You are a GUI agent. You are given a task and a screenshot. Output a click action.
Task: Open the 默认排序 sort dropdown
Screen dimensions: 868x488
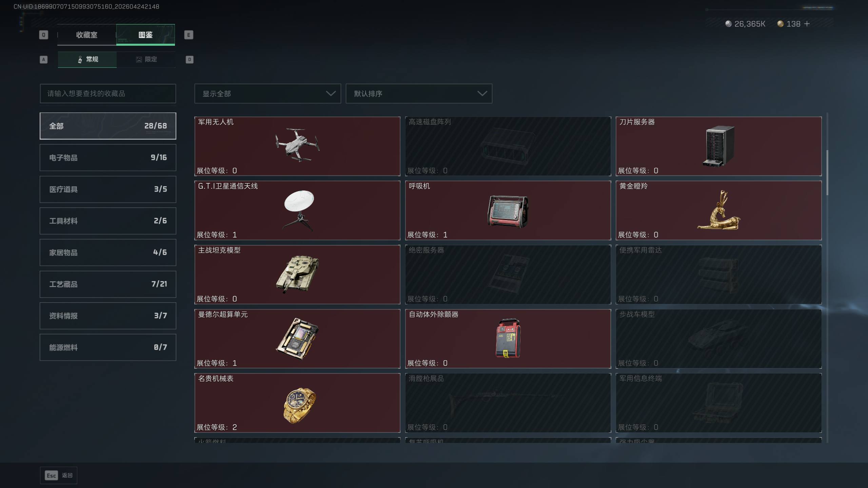tap(419, 94)
